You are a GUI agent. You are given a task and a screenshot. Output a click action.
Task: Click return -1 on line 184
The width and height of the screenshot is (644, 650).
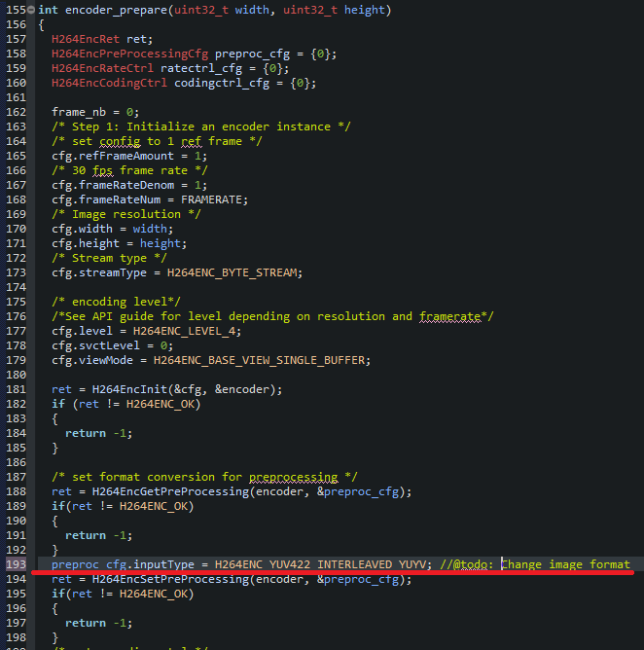(98, 433)
